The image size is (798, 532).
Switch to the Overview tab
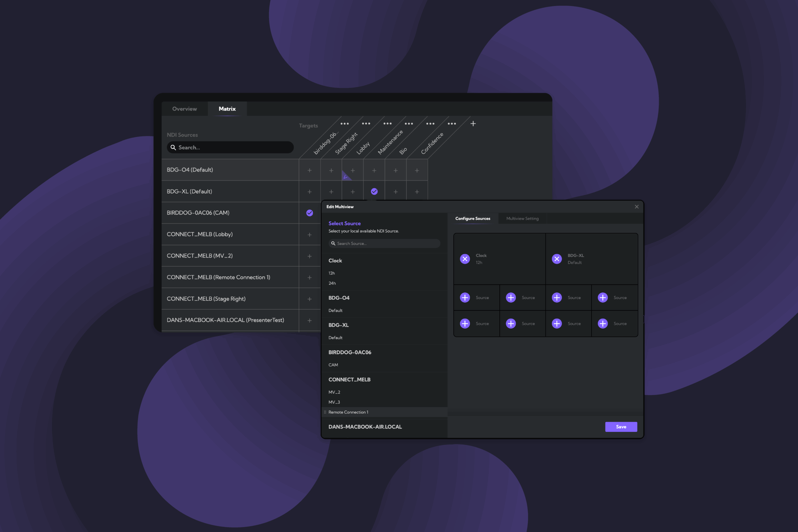tap(185, 109)
